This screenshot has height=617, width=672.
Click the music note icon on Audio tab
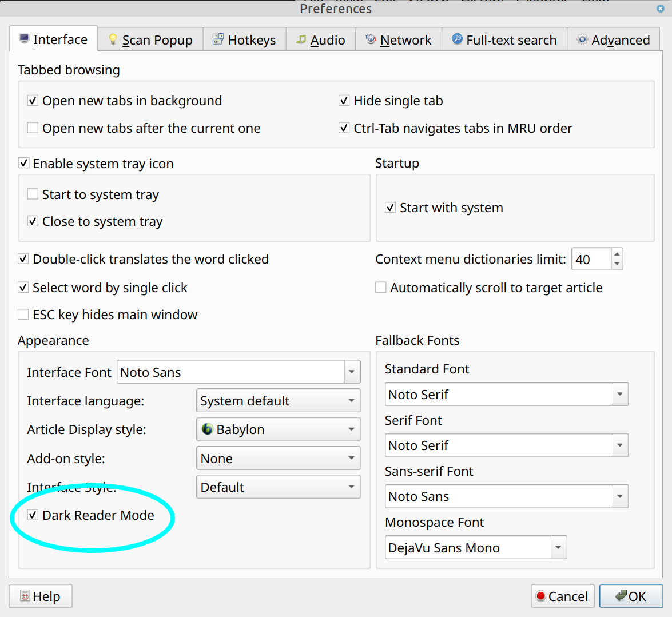(301, 39)
